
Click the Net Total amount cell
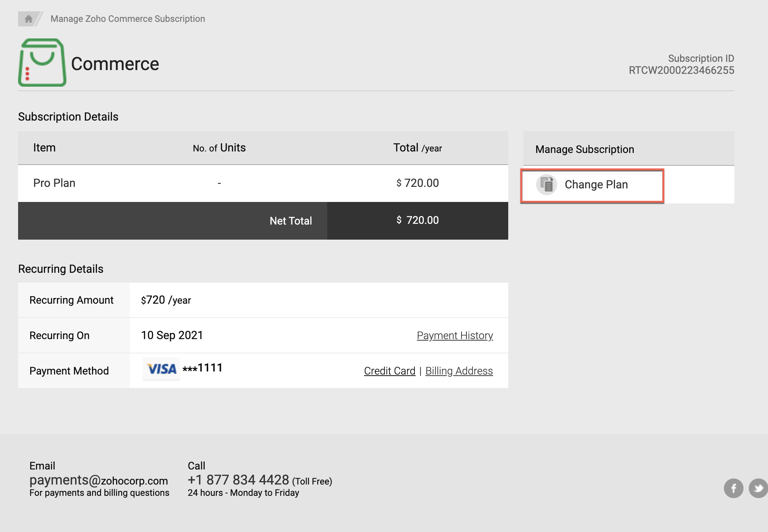pyautogui.click(x=417, y=220)
